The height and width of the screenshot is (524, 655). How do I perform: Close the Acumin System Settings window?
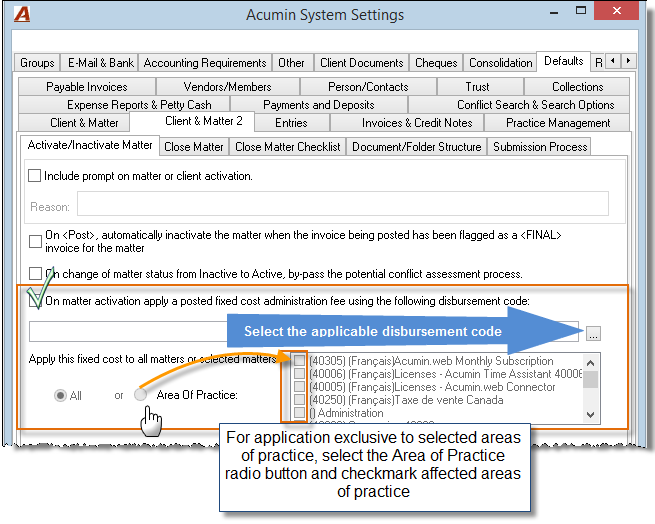click(x=617, y=11)
